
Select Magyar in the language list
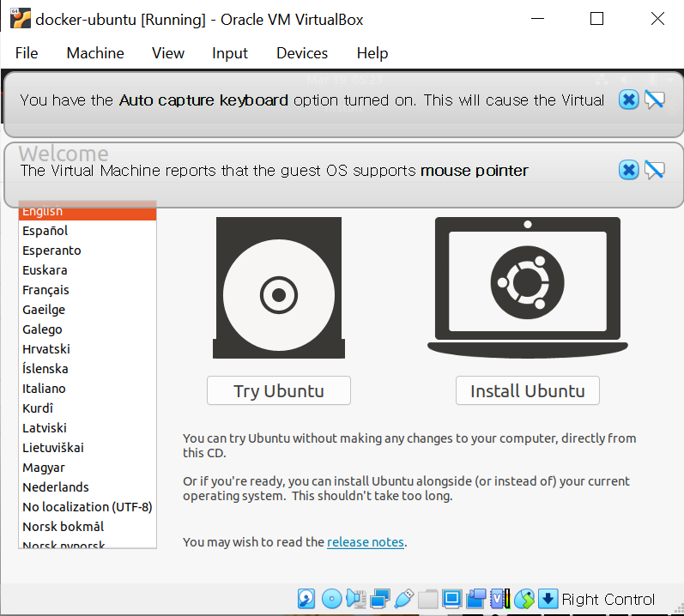coord(88,468)
